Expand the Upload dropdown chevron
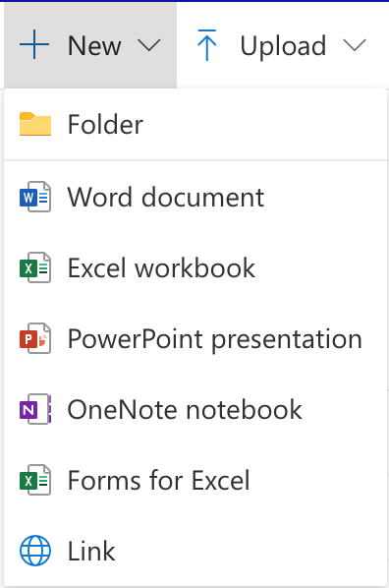 (355, 45)
